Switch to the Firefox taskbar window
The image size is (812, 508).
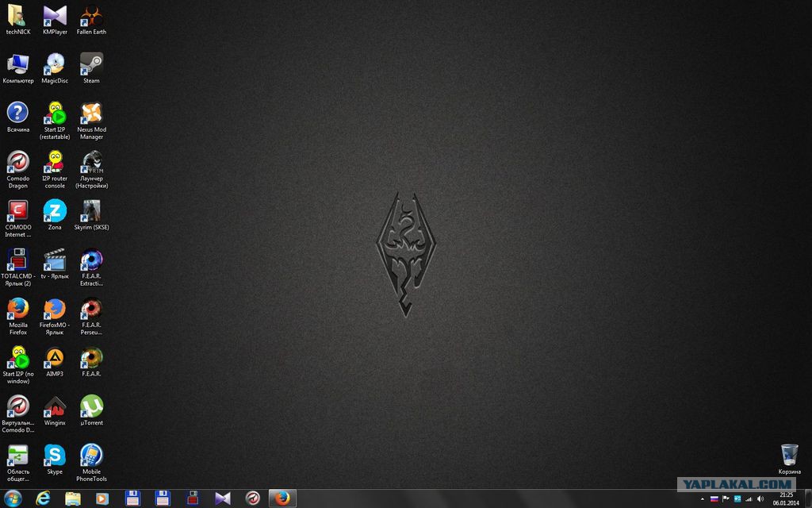[x=283, y=498]
